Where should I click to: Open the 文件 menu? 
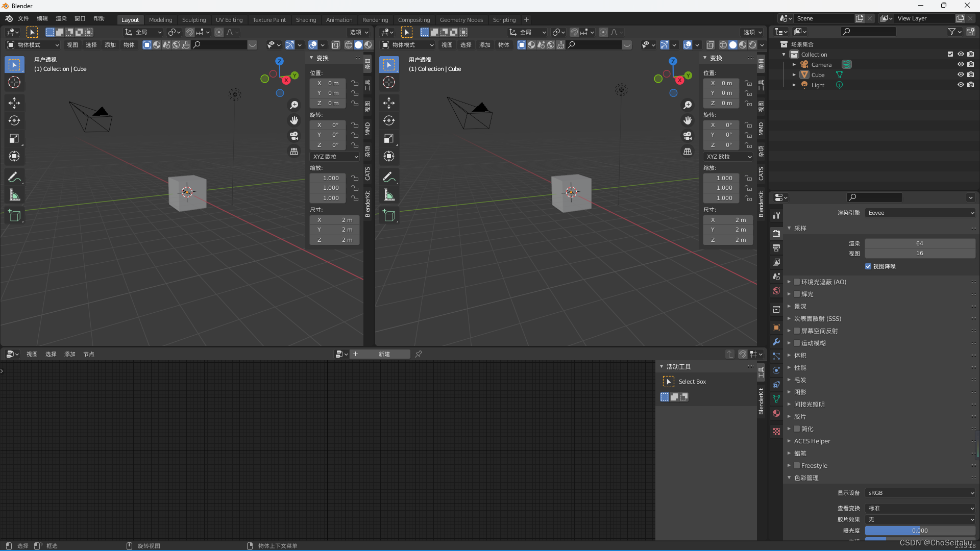coord(23,18)
